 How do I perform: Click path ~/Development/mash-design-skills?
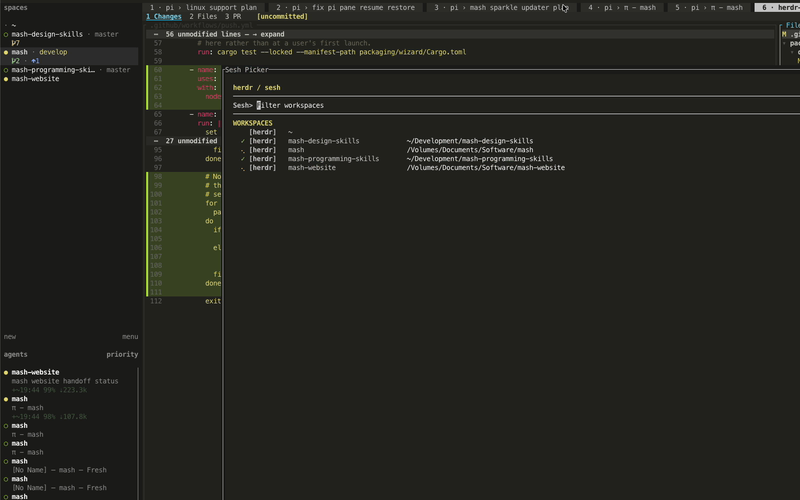tap(470, 141)
